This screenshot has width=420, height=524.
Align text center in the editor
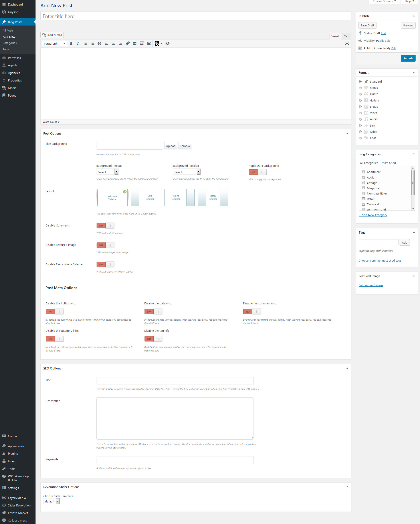coord(113,44)
